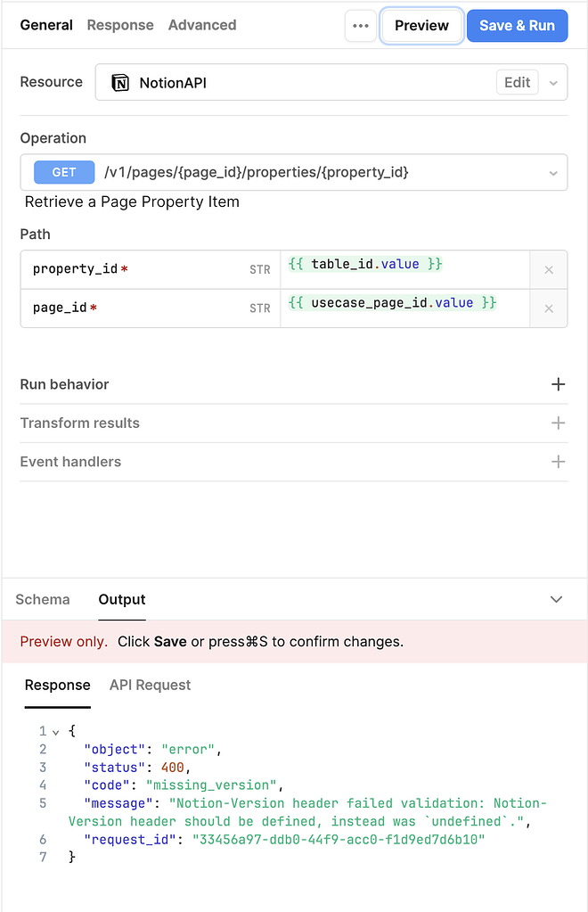Click the GET method badge in Operation
Viewport: 588px width, 912px height.
(x=63, y=172)
